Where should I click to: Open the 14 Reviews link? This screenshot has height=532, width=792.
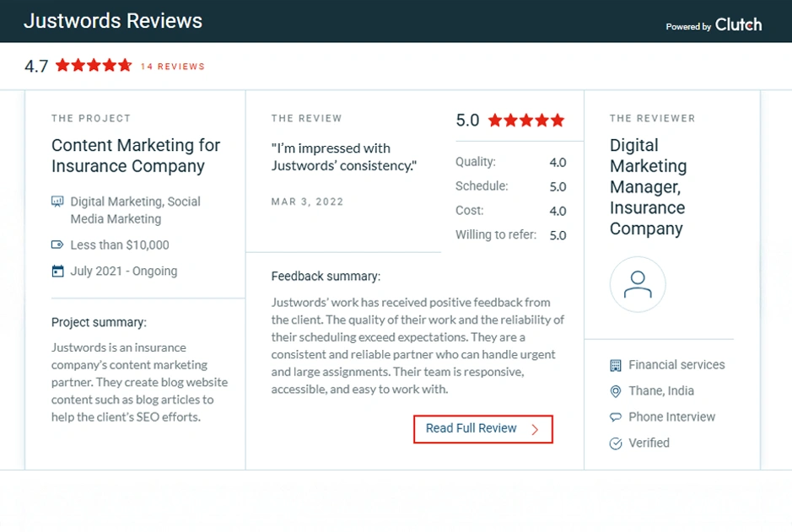173,67
